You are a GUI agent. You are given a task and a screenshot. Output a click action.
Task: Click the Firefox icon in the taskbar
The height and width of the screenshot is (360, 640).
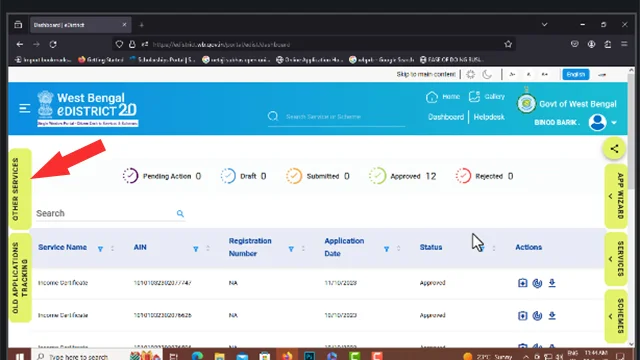[287, 356]
